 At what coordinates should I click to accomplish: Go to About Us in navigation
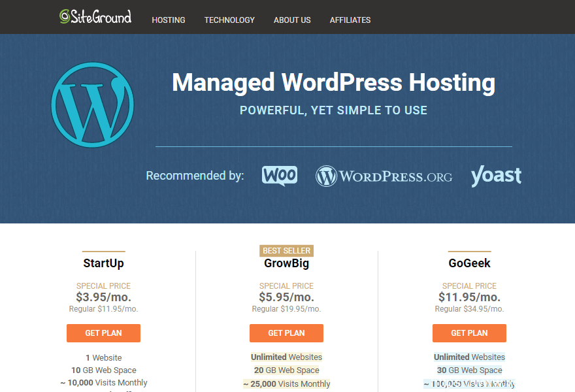tap(292, 20)
